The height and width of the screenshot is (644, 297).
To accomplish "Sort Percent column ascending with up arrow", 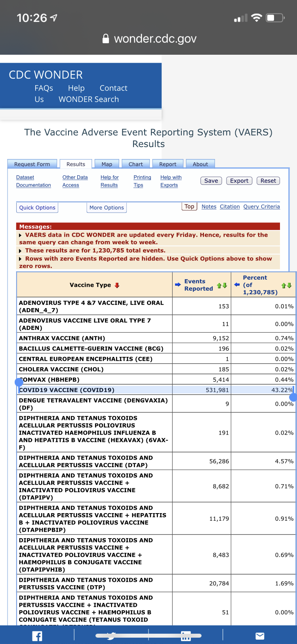I will [x=284, y=286].
